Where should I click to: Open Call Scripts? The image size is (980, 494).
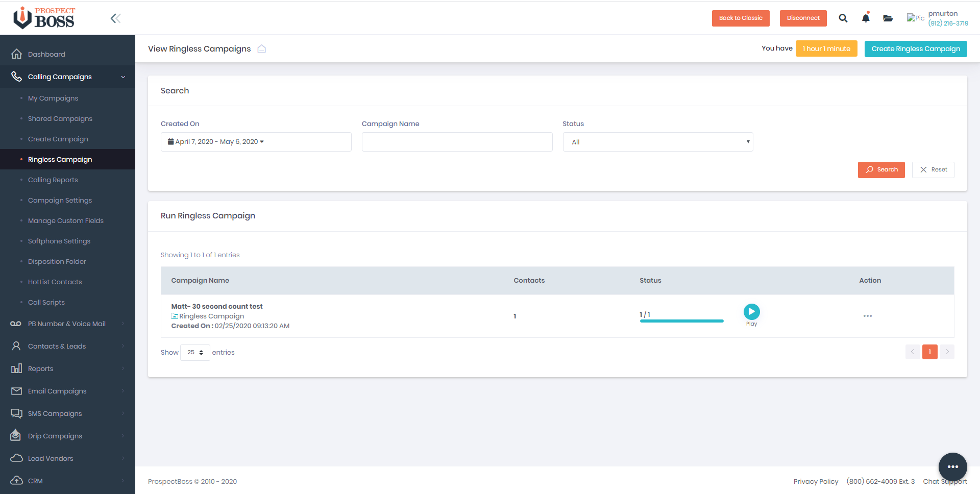tap(46, 302)
